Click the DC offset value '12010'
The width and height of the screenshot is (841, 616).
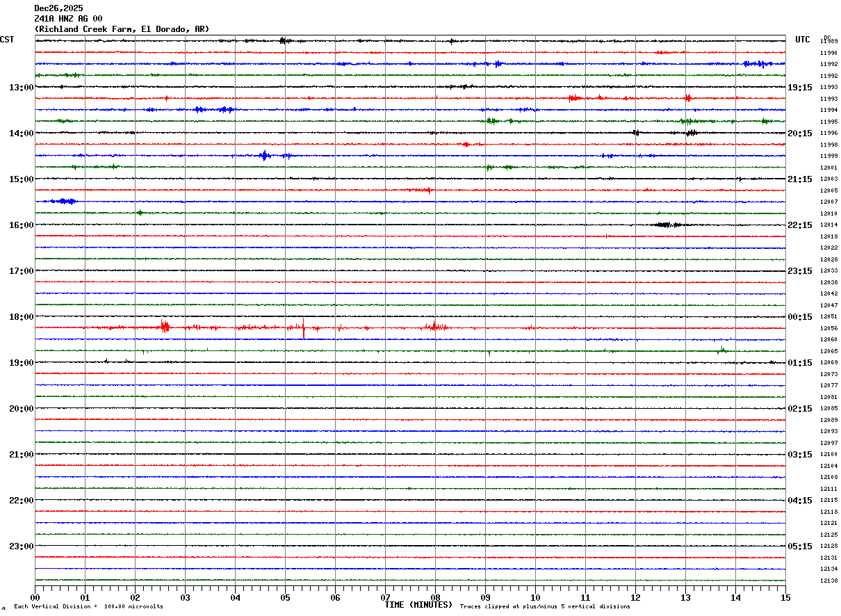pyautogui.click(x=828, y=214)
